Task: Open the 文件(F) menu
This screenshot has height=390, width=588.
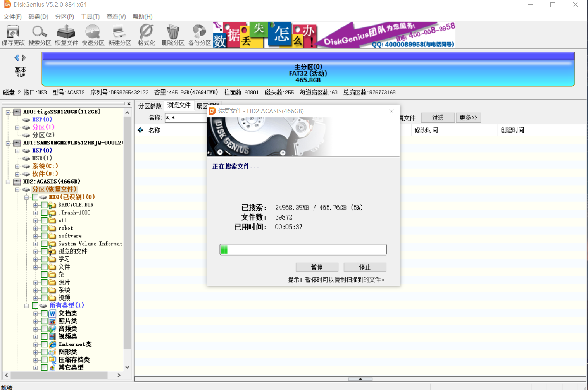Action: [12, 17]
